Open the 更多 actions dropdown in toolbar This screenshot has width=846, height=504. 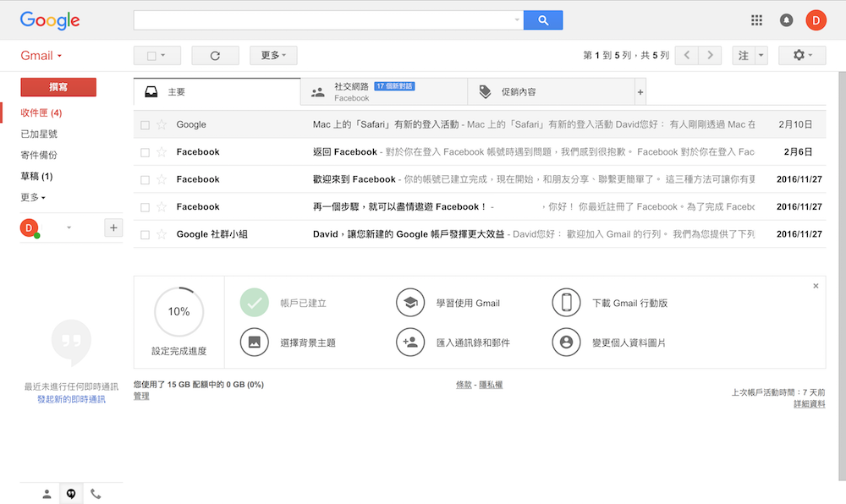[x=273, y=56]
